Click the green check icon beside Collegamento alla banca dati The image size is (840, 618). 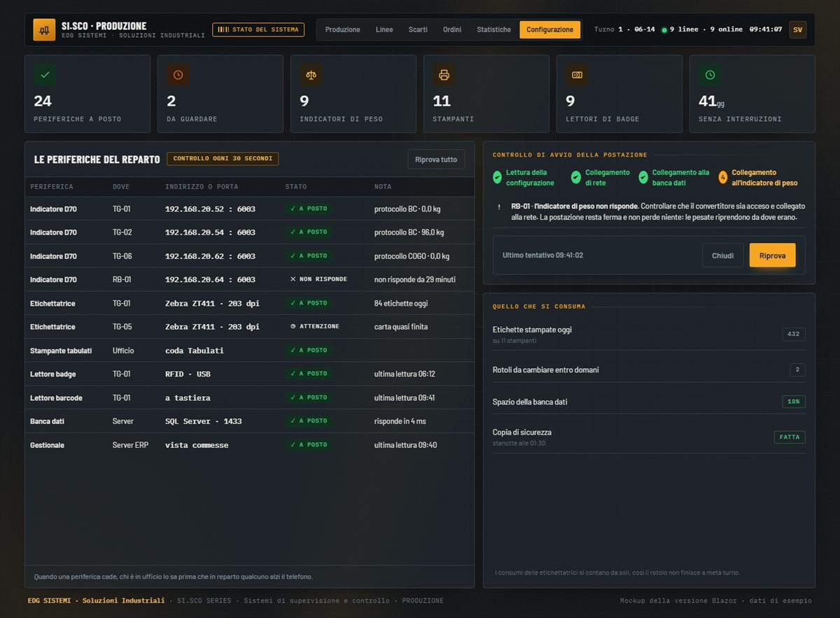point(643,178)
